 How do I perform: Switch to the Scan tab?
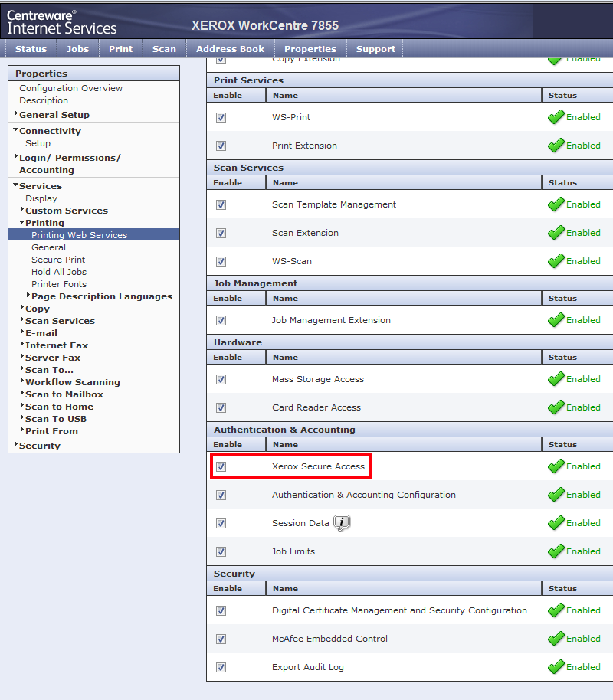click(164, 49)
